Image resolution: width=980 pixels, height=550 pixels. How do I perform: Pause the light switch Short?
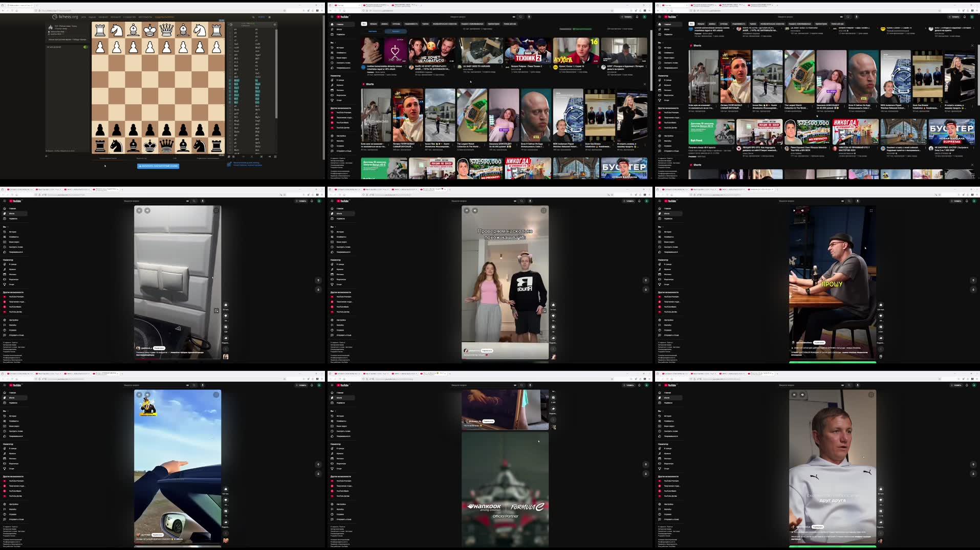pos(139,210)
